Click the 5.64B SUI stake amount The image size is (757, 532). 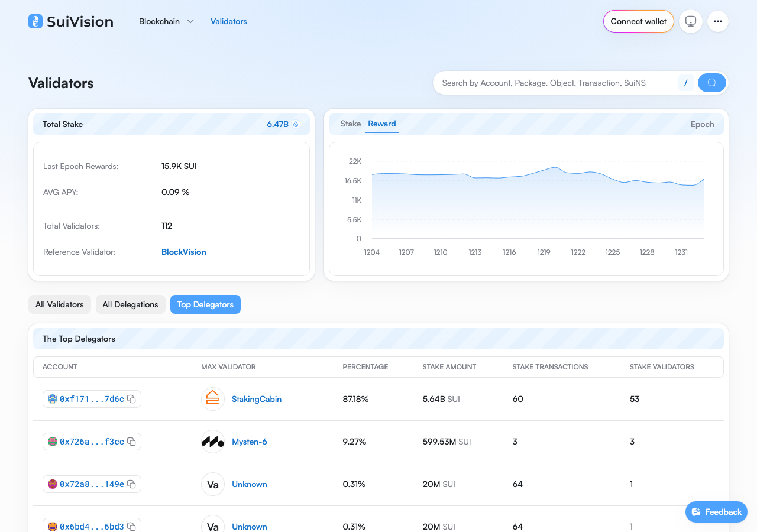point(441,399)
